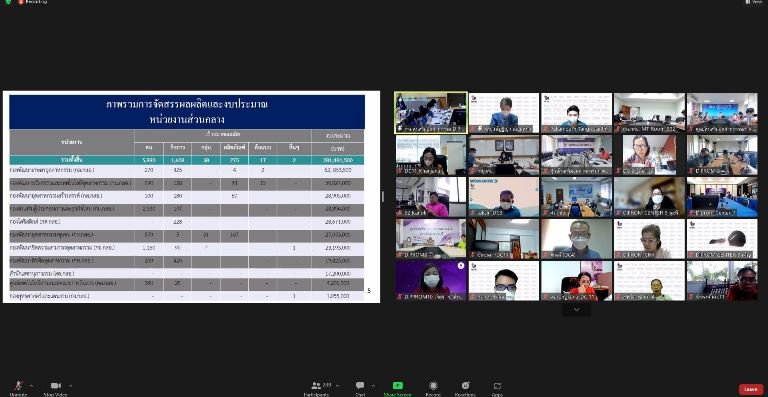Unmute the microphone in the toolbar
The image size is (768, 397).
(18, 388)
